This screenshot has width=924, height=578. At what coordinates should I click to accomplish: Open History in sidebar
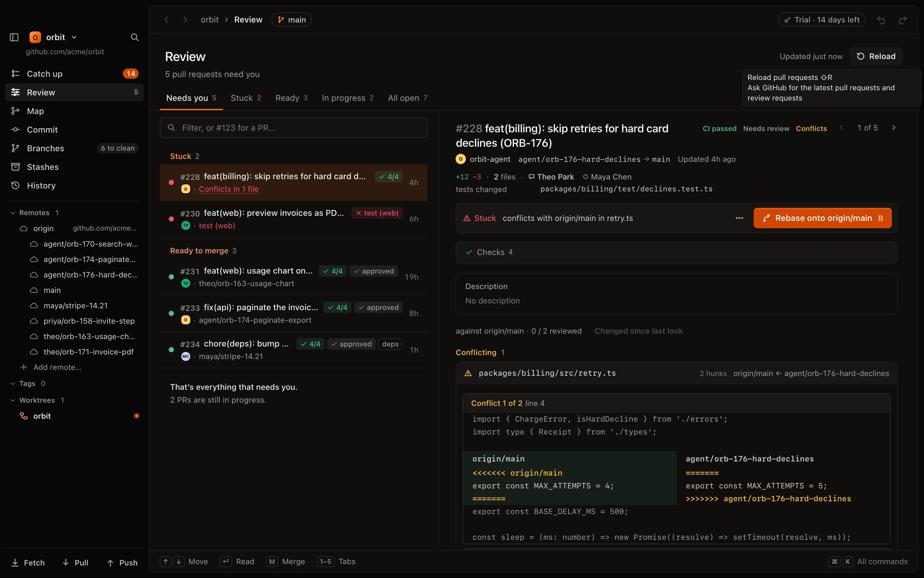(74, 185)
